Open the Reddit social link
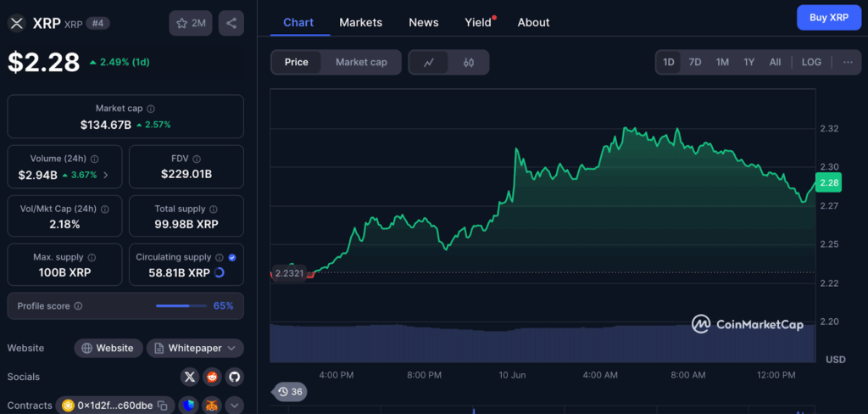 click(212, 377)
